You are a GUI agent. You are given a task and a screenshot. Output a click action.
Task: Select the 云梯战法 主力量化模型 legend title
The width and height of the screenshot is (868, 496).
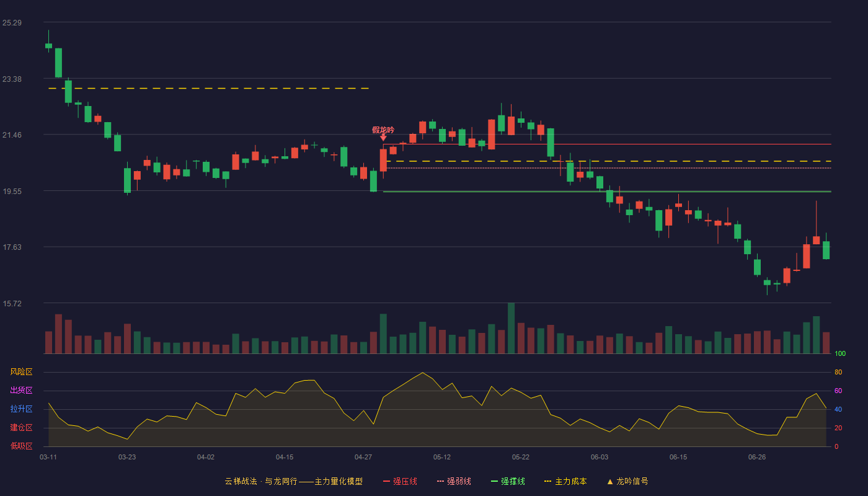tap(294, 481)
